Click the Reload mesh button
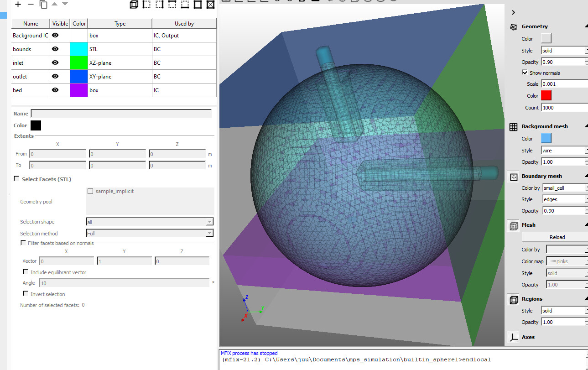This screenshot has width=588, height=370. (557, 237)
